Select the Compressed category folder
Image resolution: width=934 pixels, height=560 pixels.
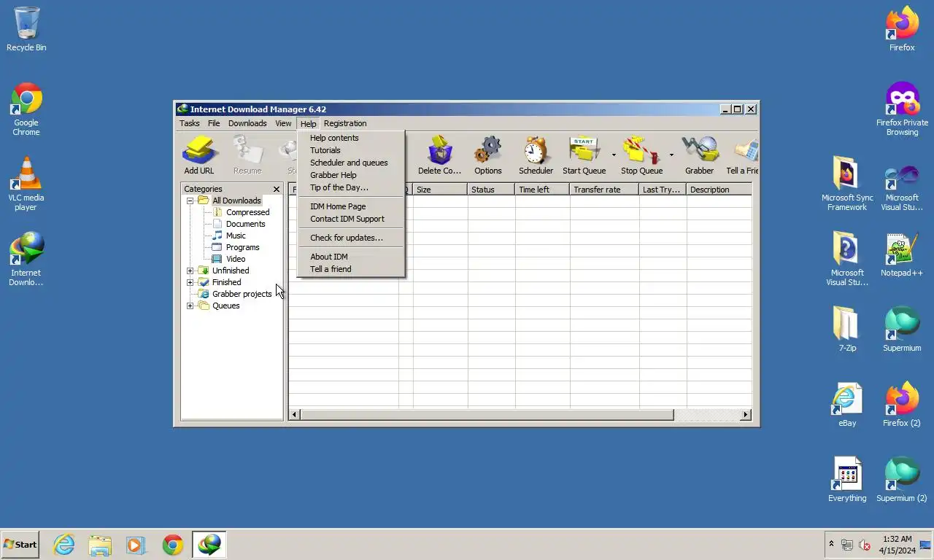241,212
